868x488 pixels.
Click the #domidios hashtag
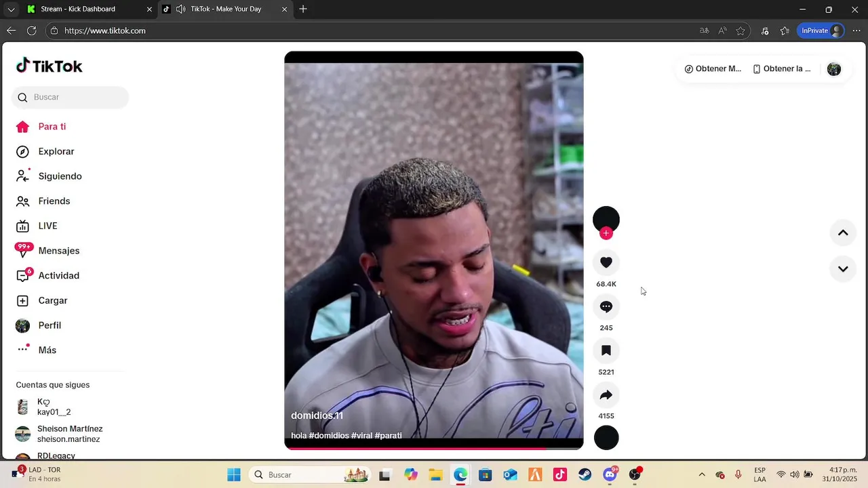(x=329, y=435)
